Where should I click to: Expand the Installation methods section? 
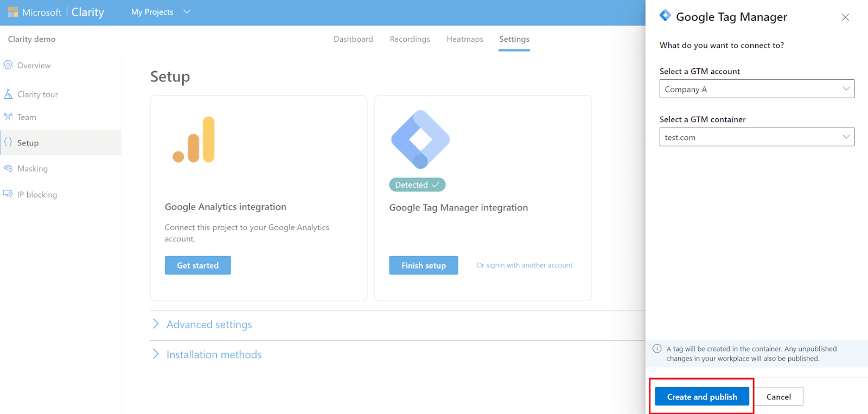207,354
